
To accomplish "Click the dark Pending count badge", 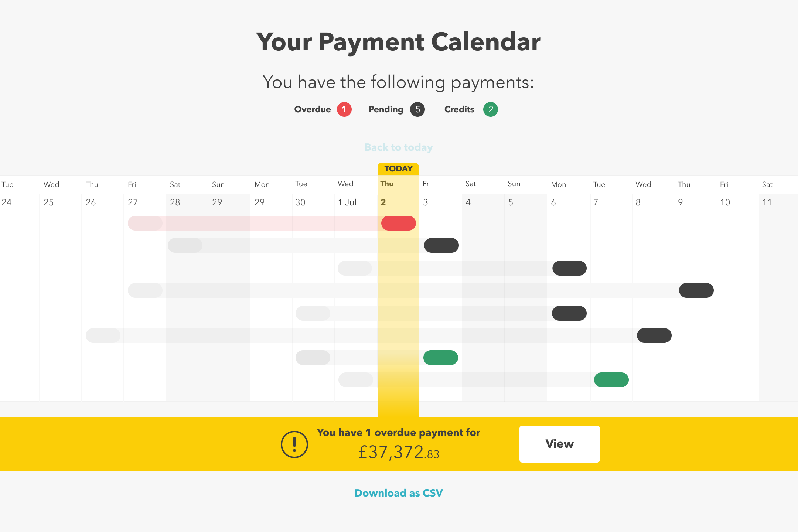I will point(417,109).
